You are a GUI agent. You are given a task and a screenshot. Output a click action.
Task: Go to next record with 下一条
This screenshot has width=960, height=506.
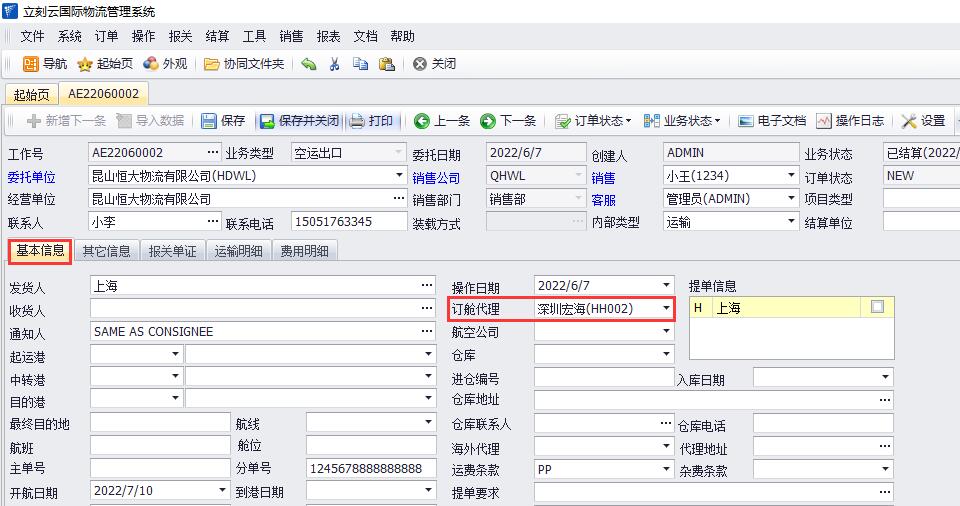coord(508,121)
